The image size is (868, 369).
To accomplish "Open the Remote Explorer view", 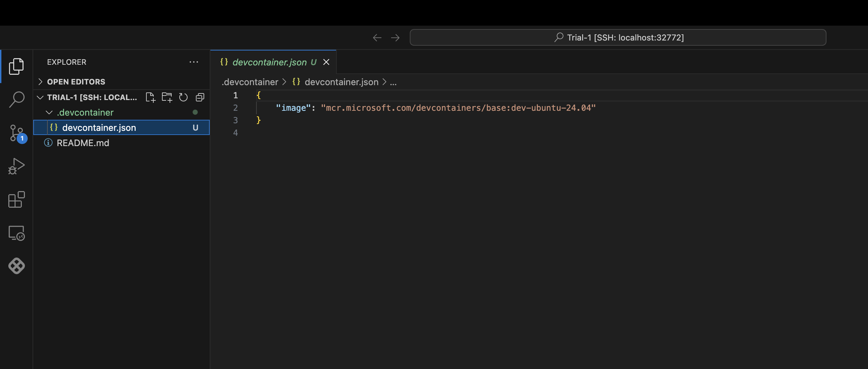I will [16, 233].
